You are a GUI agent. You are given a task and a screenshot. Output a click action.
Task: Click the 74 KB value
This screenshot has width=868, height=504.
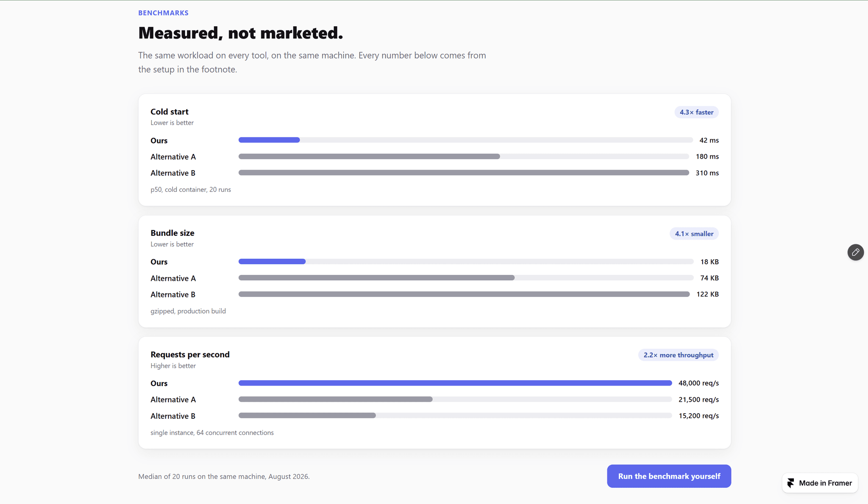pyautogui.click(x=709, y=278)
